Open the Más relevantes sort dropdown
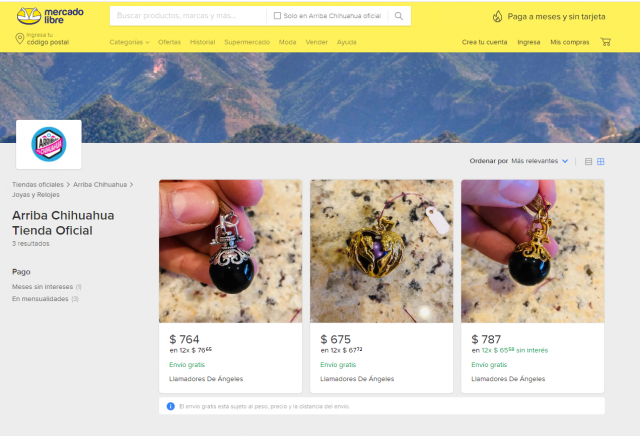The image size is (640, 436). [x=539, y=161]
